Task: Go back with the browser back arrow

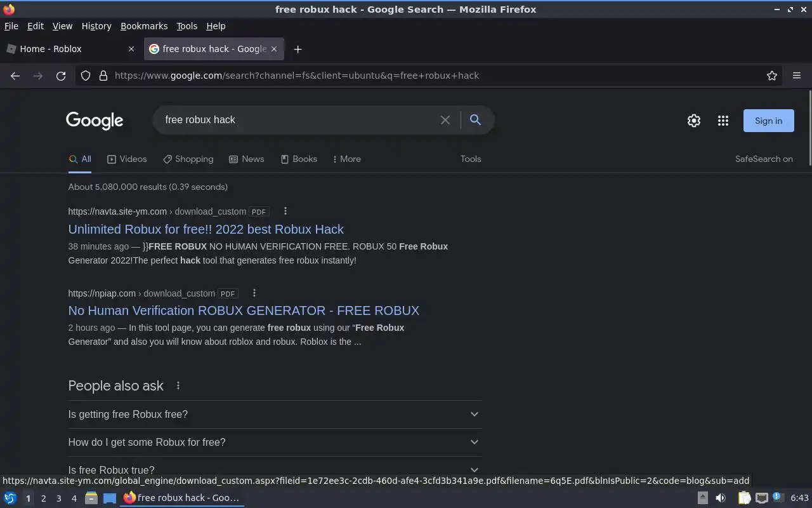Action: [15, 76]
